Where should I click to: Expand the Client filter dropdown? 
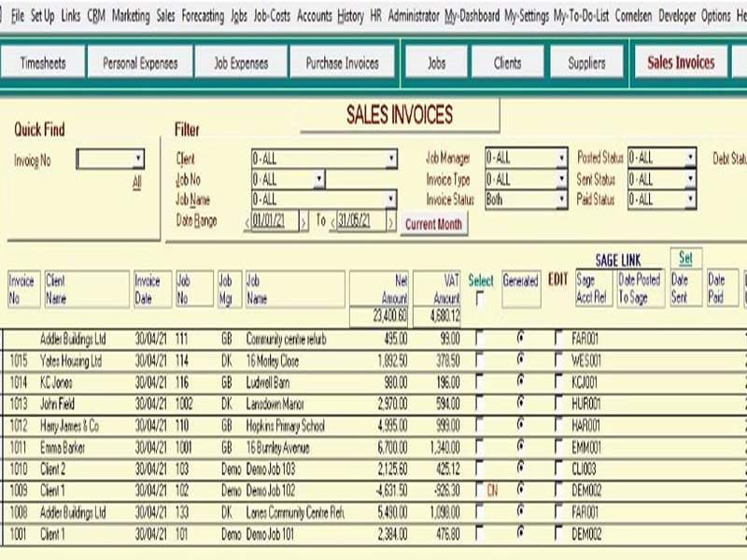click(391, 158)
